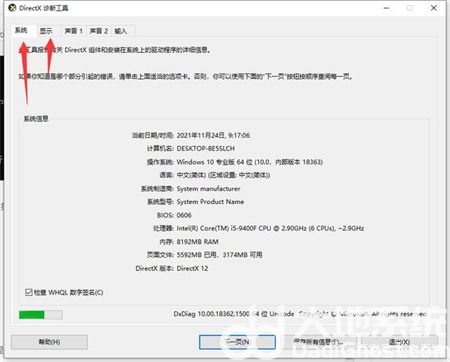Click the 系统信息 group label
Image resolution: width=450 pixels, height=362 pixels.
(x=36, y=119)
